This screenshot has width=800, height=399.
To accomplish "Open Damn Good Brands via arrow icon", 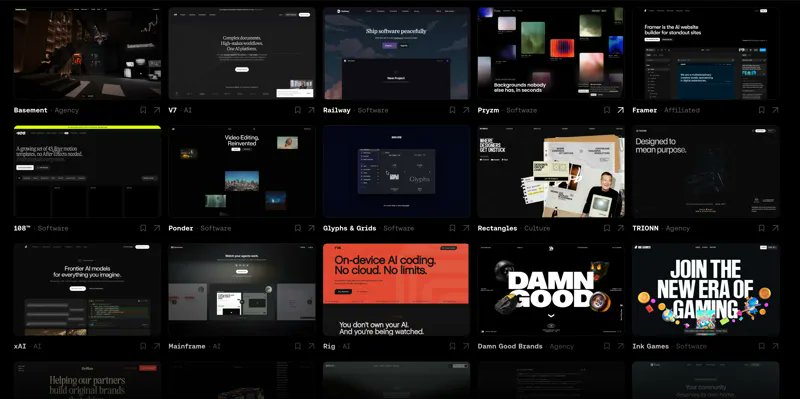I will pos(620,346).
